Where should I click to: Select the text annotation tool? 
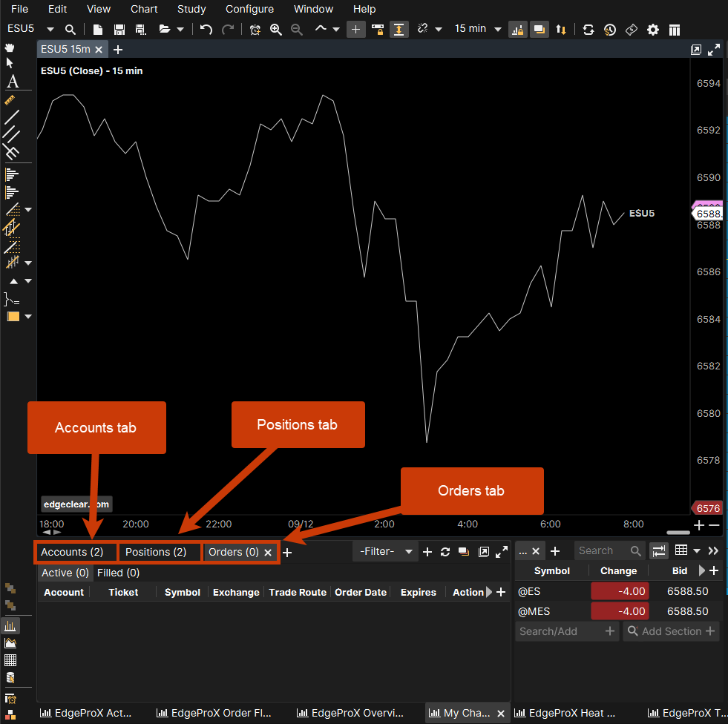point(12,82)
